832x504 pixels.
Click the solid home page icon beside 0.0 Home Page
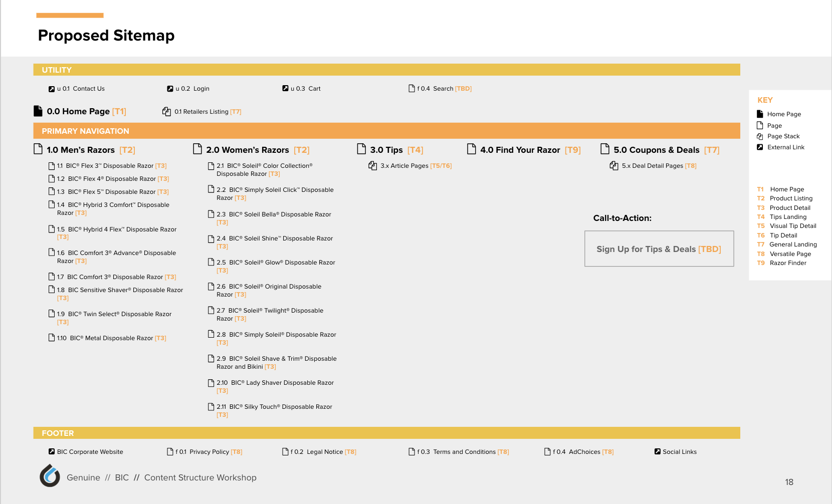pyautogui.click(x=38, y=111)
